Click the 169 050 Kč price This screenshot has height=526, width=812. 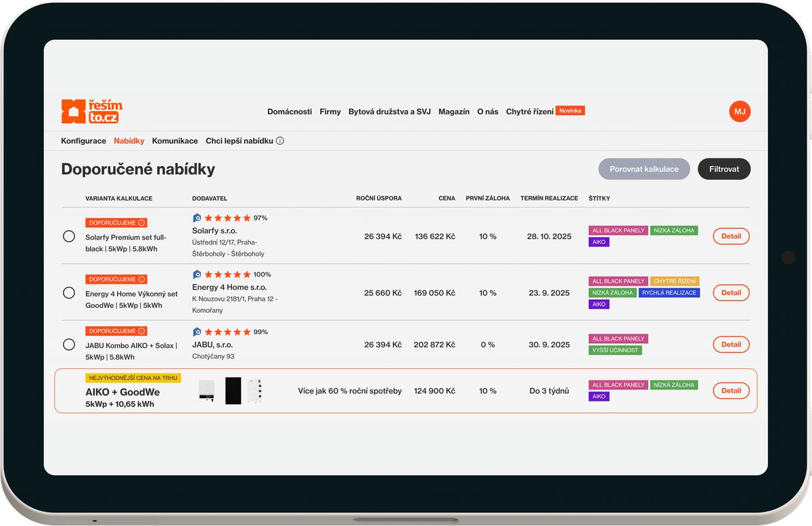click(x=435, y=292)
